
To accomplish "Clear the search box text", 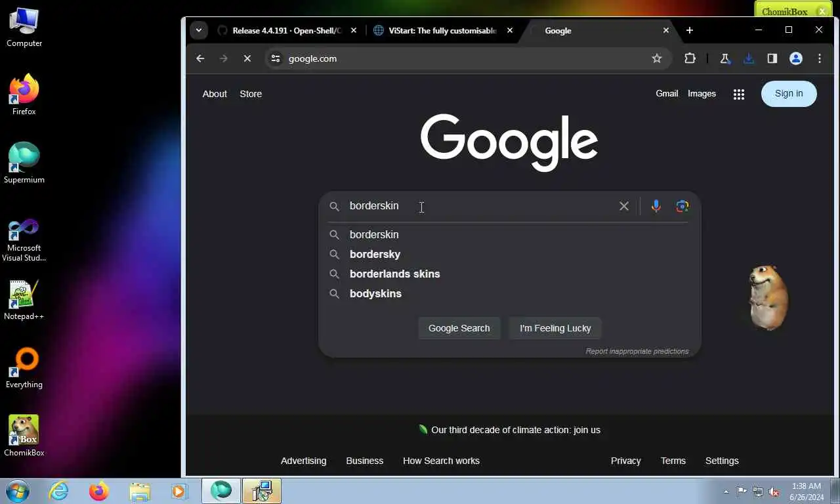I will point(624,206).
